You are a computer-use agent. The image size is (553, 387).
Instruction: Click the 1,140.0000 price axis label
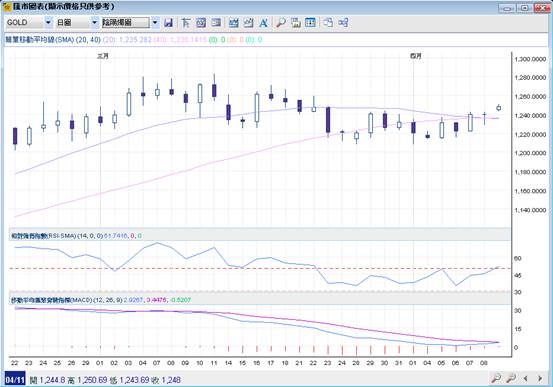(530, 210)
